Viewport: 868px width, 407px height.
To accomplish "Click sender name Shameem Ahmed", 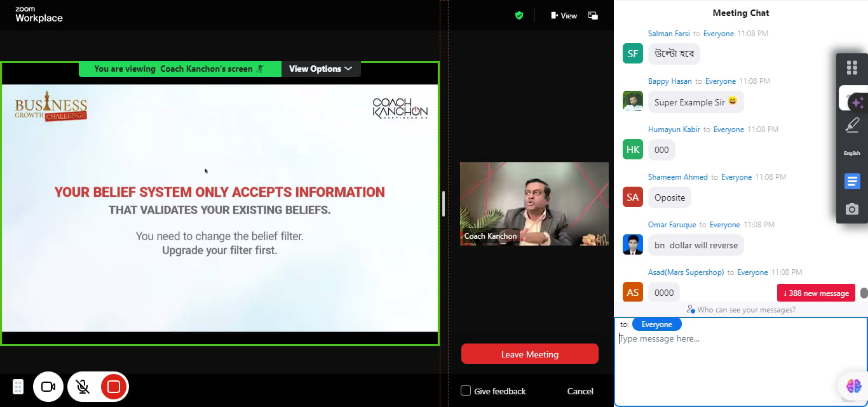I will pyautogui.click(x=678, y=177).
